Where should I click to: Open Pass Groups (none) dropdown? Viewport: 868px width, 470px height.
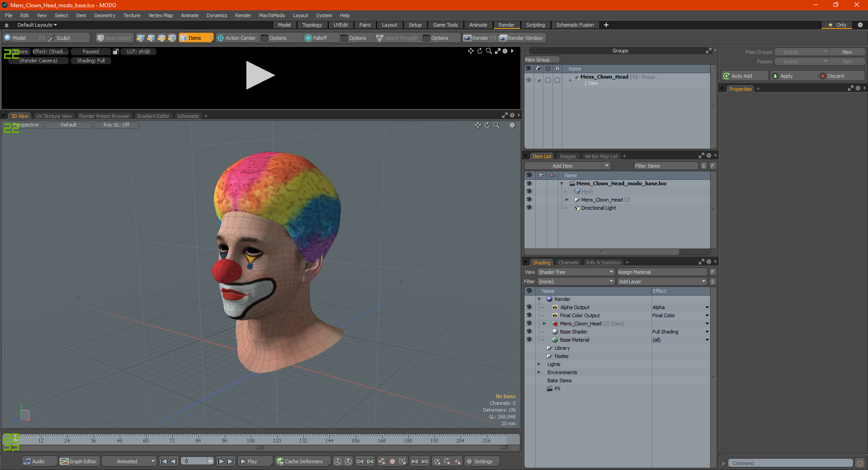coord(802,52)
